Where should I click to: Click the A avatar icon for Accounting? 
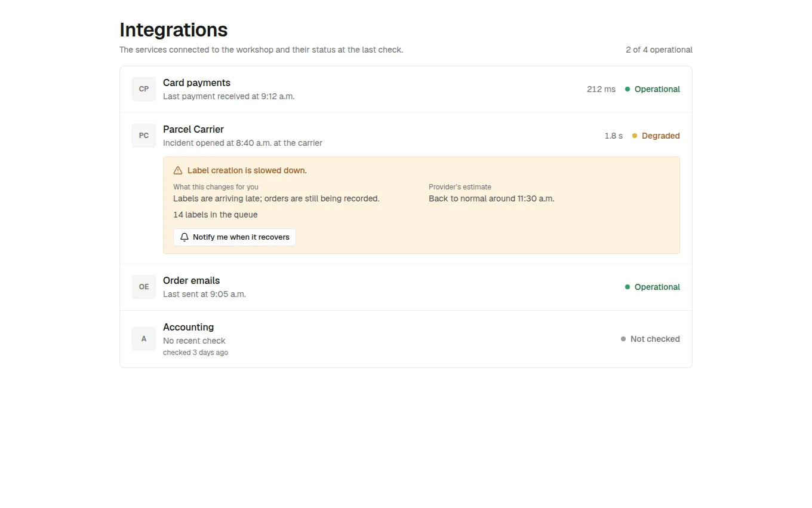point(144,339)
